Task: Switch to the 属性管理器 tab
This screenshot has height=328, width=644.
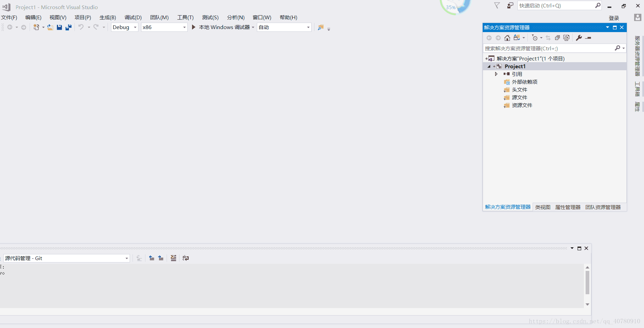Action: [568, 207]
